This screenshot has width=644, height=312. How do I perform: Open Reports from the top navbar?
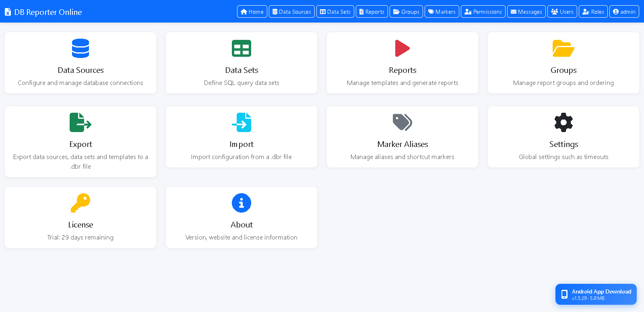click(x=372, y=12)
